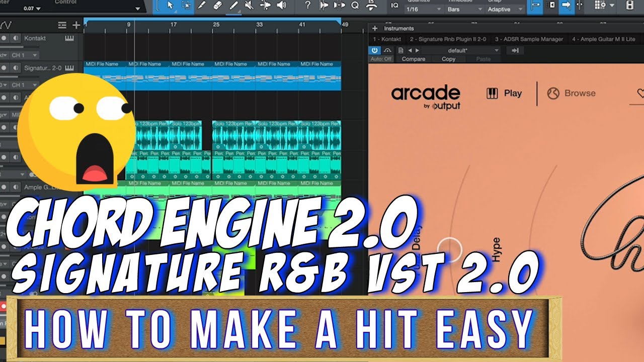Click the question mark help icon
Viewport: 644px width, 362px height.
(308, 6)
